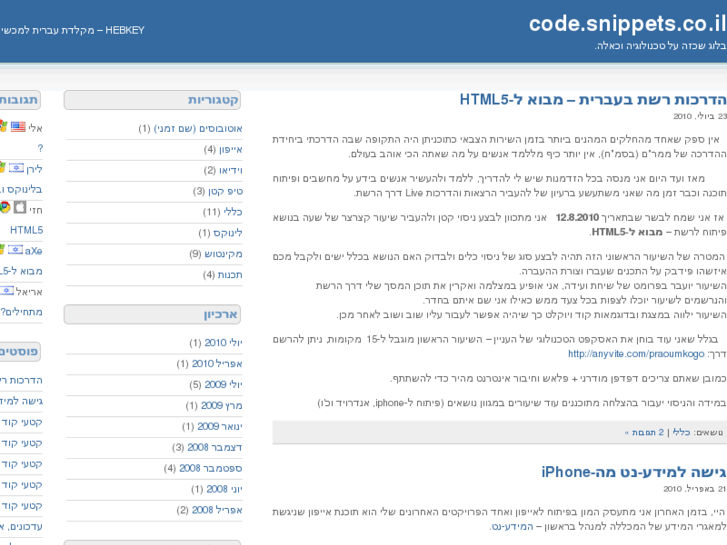Open the יולי 2009 archive
Viewport: 727px width, 545px height.
pyautogui.click(x=223, y=385)
